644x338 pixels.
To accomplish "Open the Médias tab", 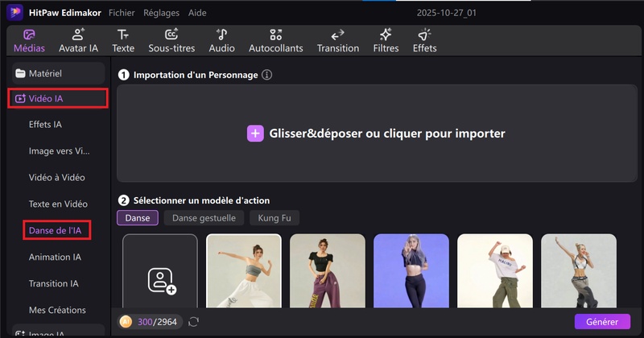I will click(29, 41).
